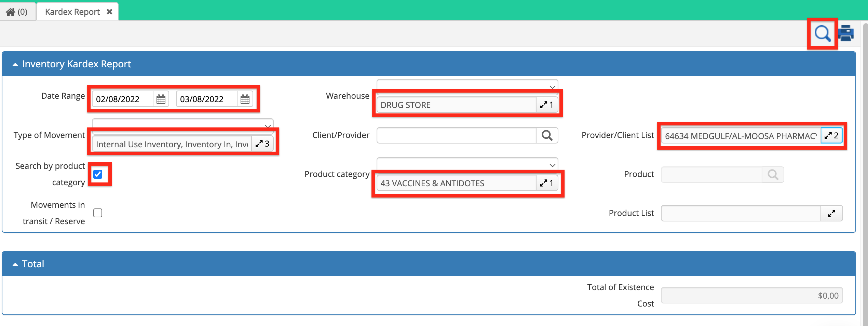The height and width of the screenshot is (326, 868).
Task: Click the Client/Provider search magnifier icon
Action: point(547,135)
